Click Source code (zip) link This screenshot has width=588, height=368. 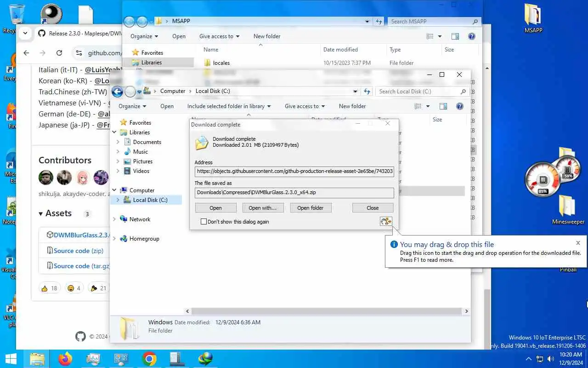[79, 251]
